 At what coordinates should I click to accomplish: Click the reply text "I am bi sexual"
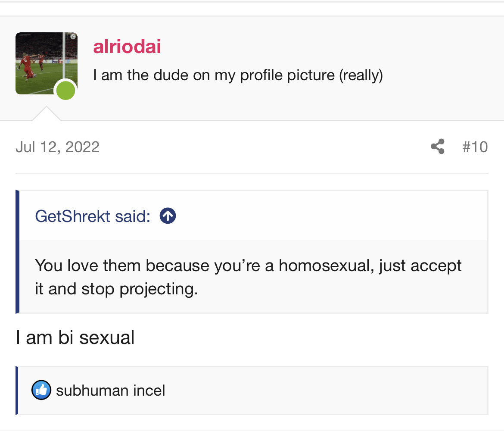[x=75, y=337]
